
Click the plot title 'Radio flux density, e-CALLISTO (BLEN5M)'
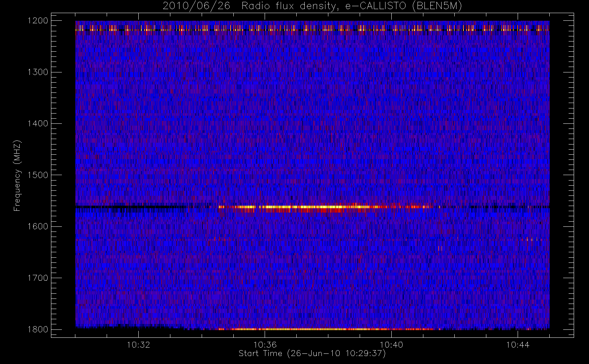[x=352, y=6]
